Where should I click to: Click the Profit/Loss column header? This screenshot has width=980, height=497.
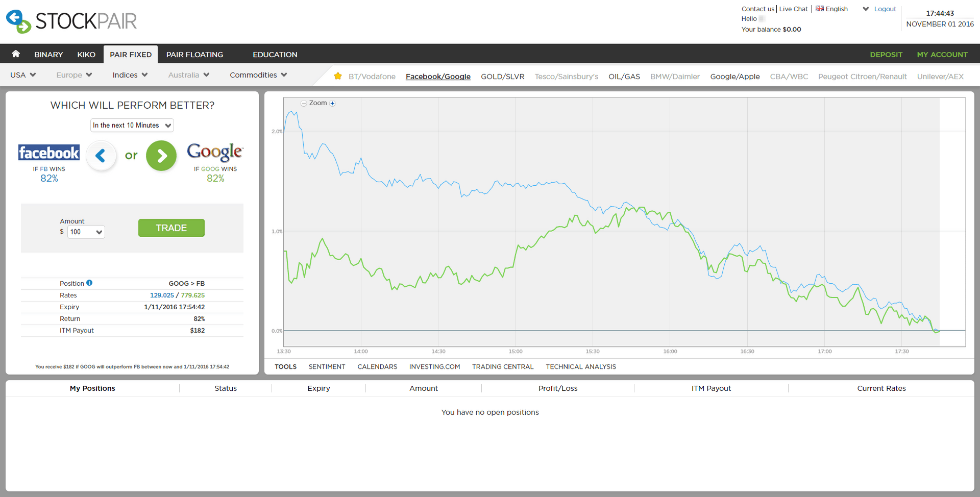558,388
